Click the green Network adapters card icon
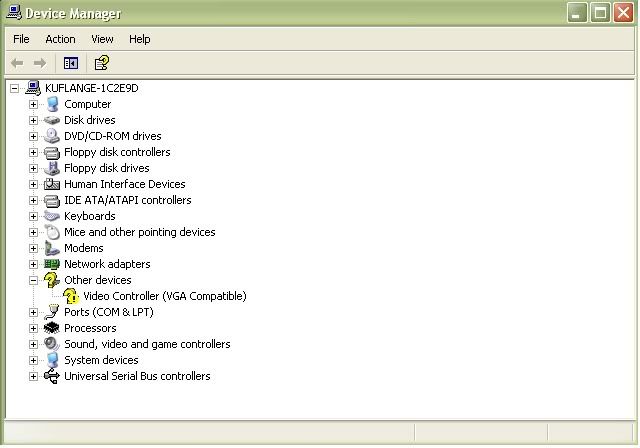640x448 pixels. click(52, 264)
